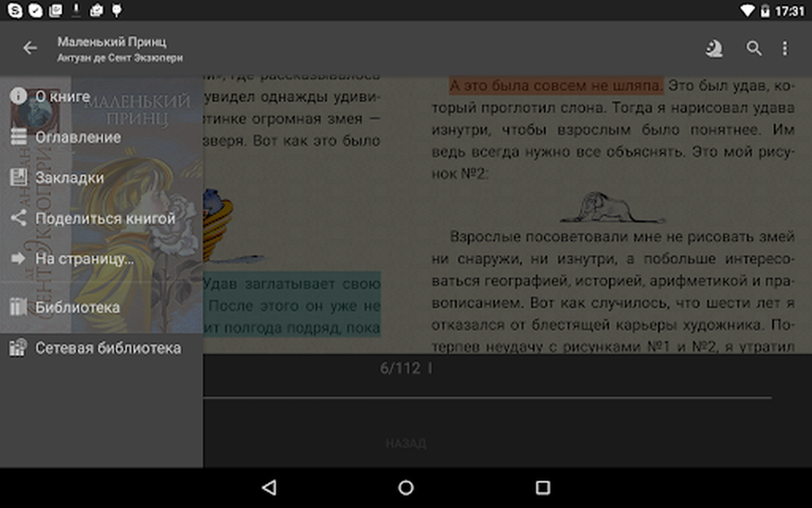
Task: Tap the Skype status bar notification icon
Action: point(14,10)
